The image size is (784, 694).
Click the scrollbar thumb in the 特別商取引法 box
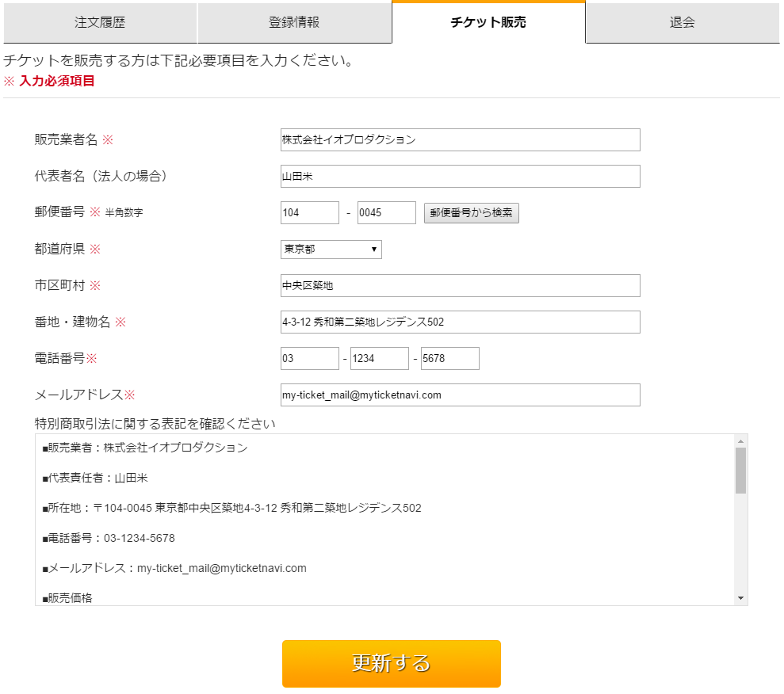pos(740,471)
